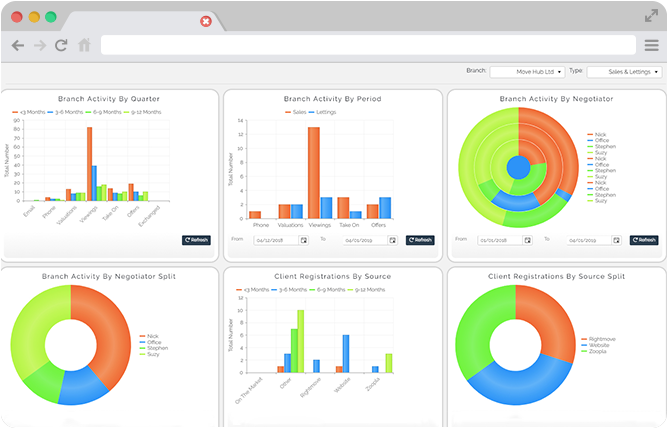Toggle the Sales series in Period legend
The image size is (668, 428).
pos(296,112)
